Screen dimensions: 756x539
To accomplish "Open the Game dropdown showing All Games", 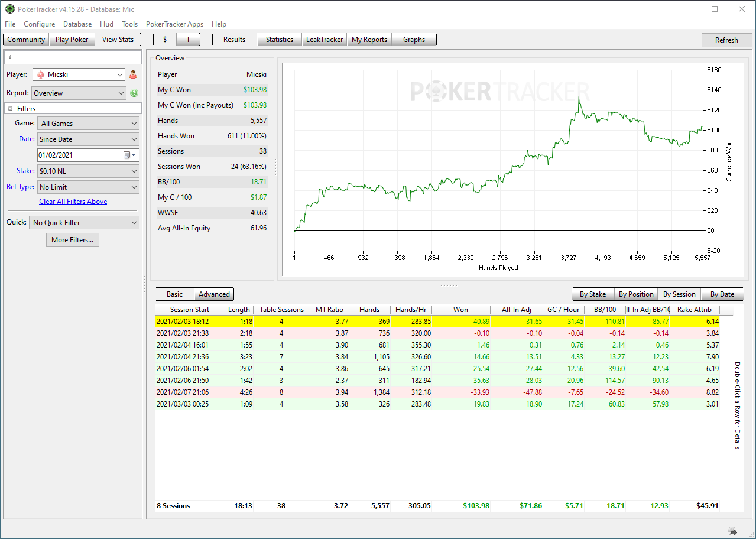I will (88, 124).
